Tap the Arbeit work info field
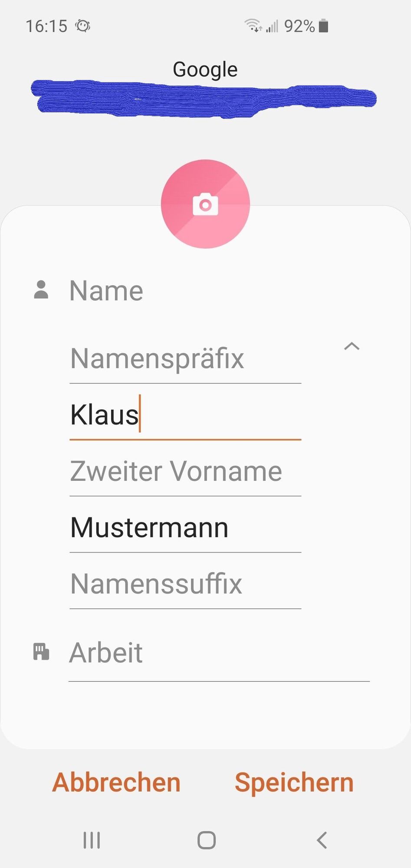Viewport: 411px width, 868px height. click(x=219, y=653)
